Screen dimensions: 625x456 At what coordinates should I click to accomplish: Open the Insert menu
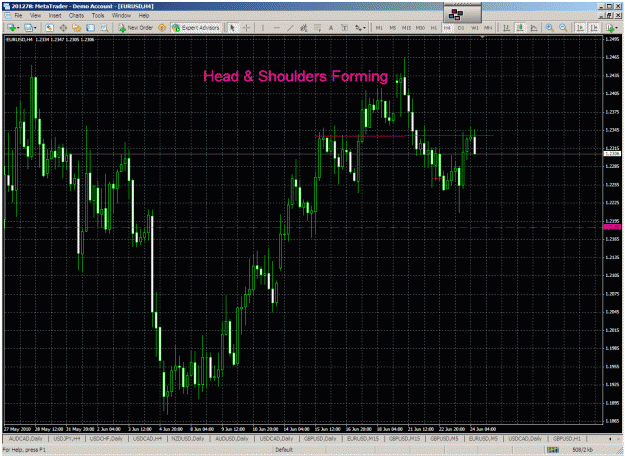tap(55, 16)
